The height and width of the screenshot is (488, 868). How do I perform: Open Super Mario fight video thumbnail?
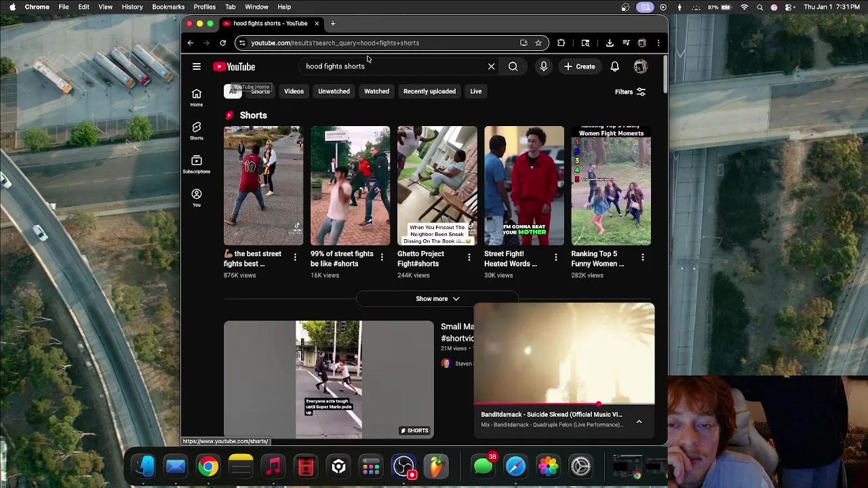pyautogui.click(x=328, y=380)
